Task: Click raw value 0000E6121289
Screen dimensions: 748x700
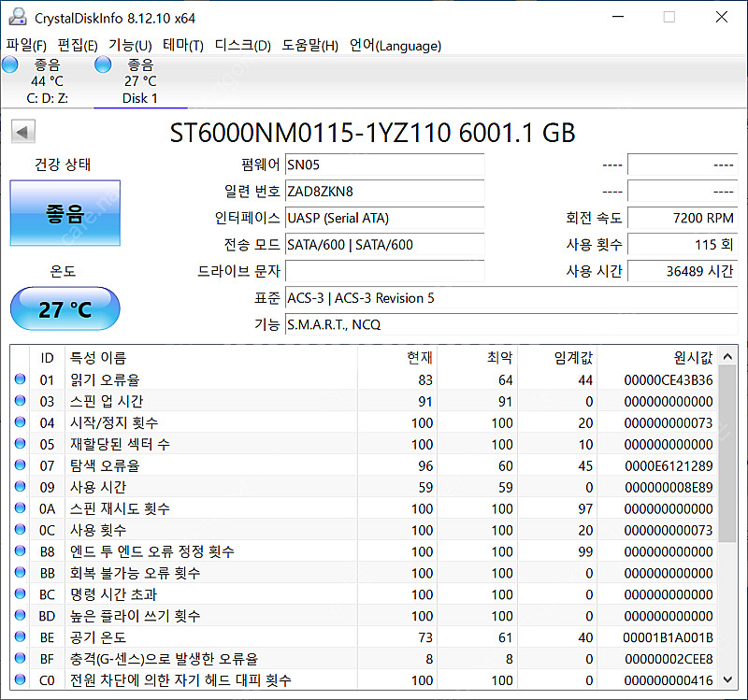Action: tap(669, 465)
